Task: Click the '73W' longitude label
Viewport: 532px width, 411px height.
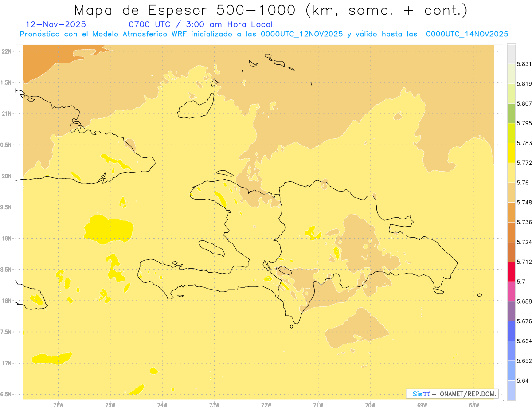Action: [214, 405]
